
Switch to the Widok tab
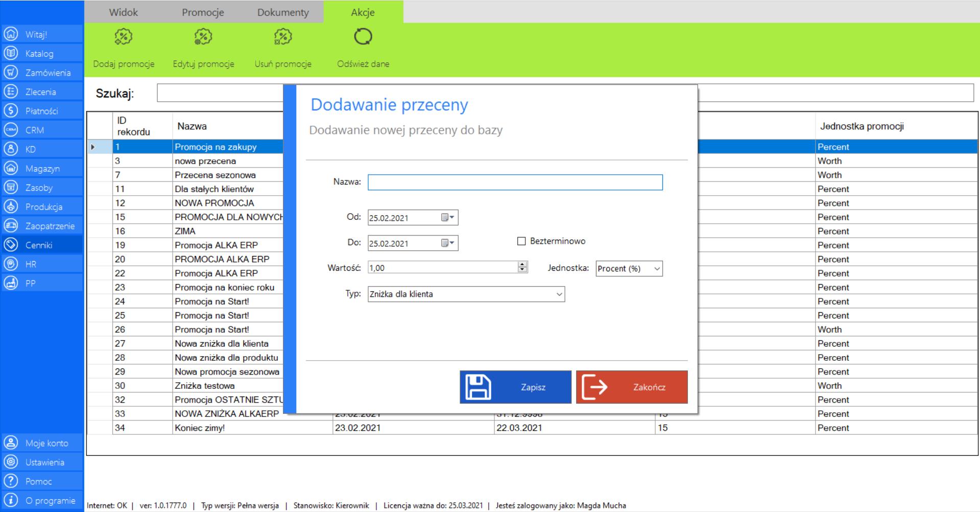click(124, 12)
